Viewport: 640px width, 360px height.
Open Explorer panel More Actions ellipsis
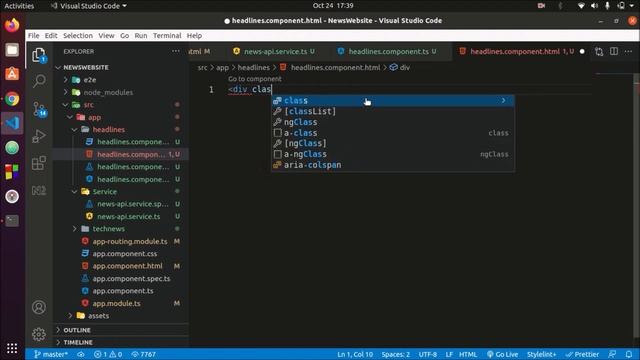[x=176, y=51]
